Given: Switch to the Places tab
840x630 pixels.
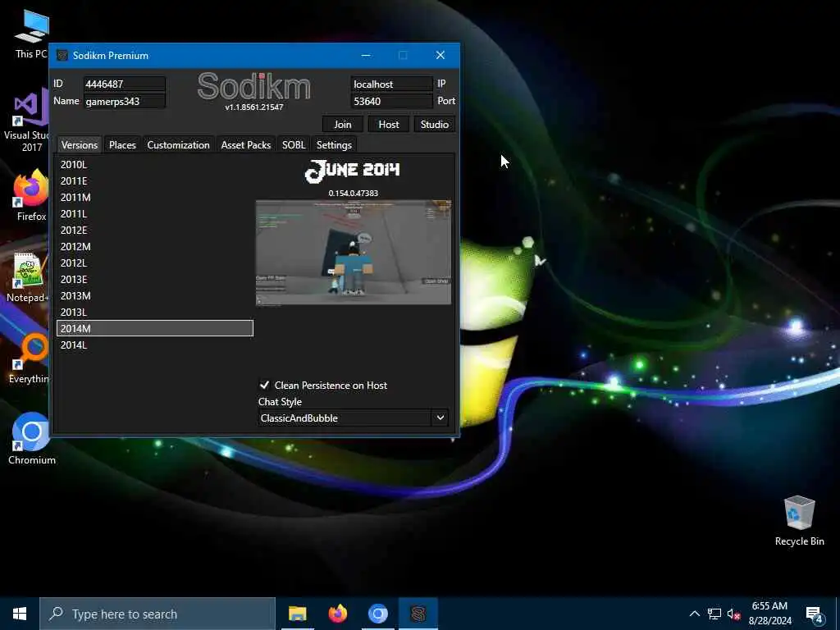Looking at the screenshot, I should coord(123,144).
